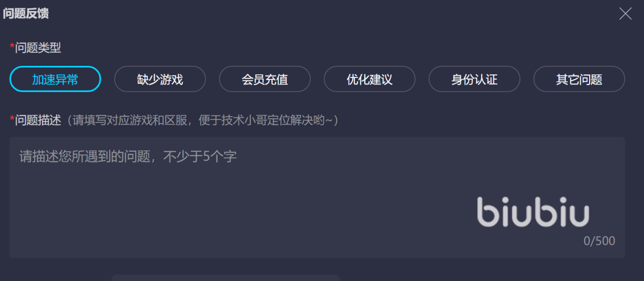This screenshot has height=281, width=644.
Task: Click the highlighted cyan-outlined type button
Action: click(x=55, y=79)
